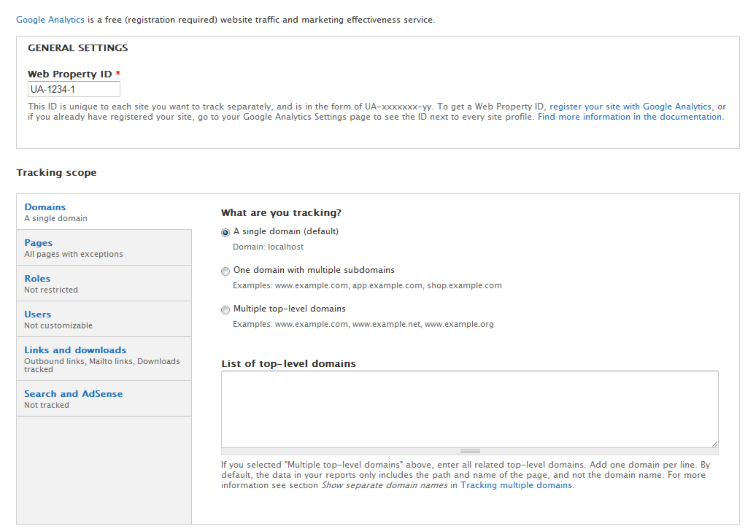
Task: Click the Web Property ID field
Action: [x=74, y=89]
